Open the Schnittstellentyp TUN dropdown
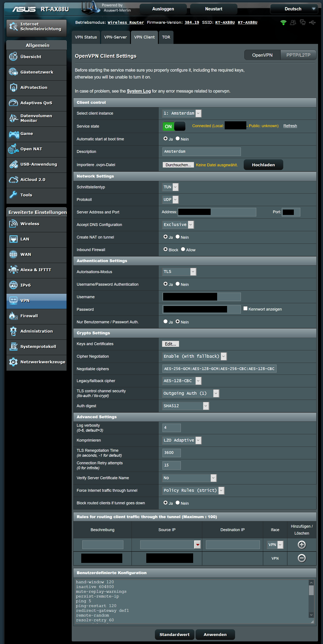Image resolution: width=323 pixels, height=644 pixels. [x=170, y=187]
